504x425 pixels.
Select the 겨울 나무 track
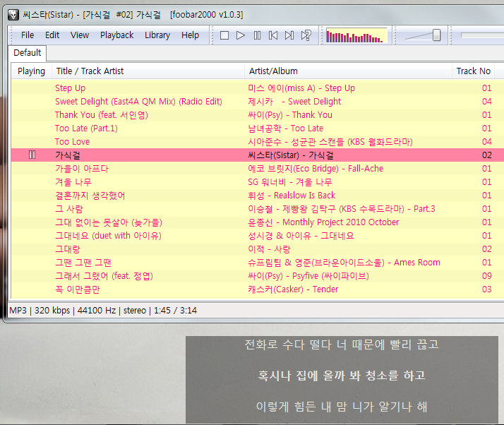(73, 182)
